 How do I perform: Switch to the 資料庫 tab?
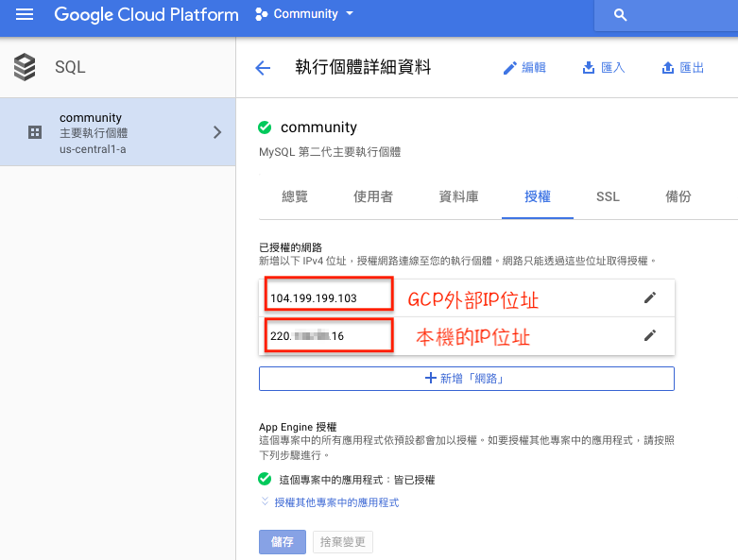pyautogui.click(x=458, y=196)
